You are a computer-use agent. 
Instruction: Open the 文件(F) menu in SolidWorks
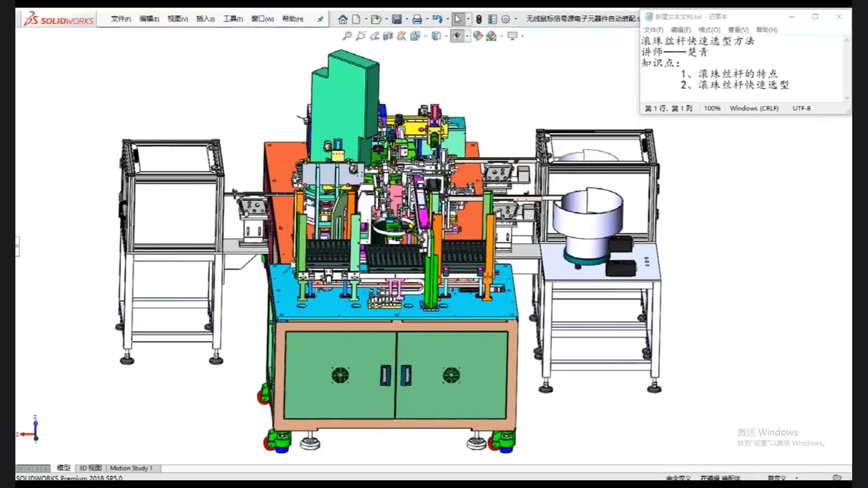pyautogui.click(x=121, y=19)
